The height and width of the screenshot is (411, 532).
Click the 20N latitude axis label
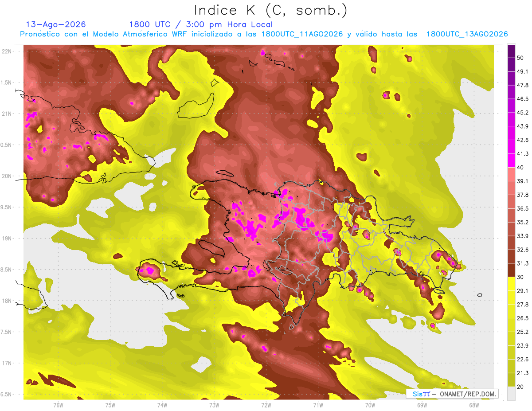[7, 176]
